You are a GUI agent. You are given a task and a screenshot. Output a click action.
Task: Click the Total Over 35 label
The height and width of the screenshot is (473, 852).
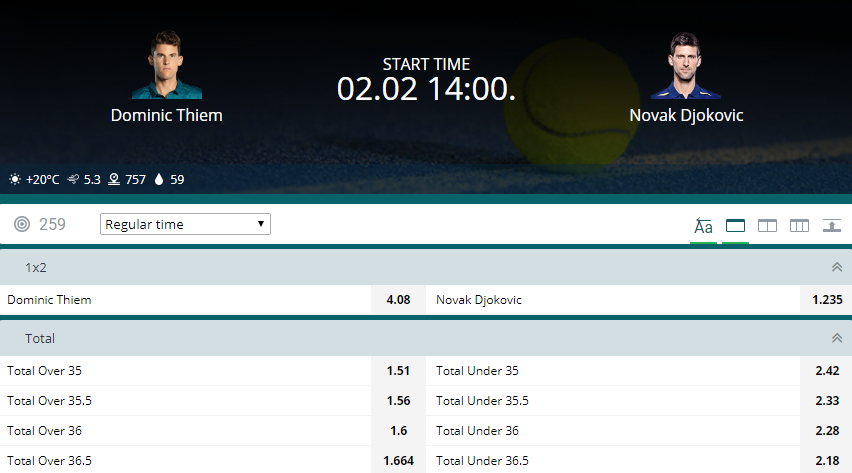[45, 371]
